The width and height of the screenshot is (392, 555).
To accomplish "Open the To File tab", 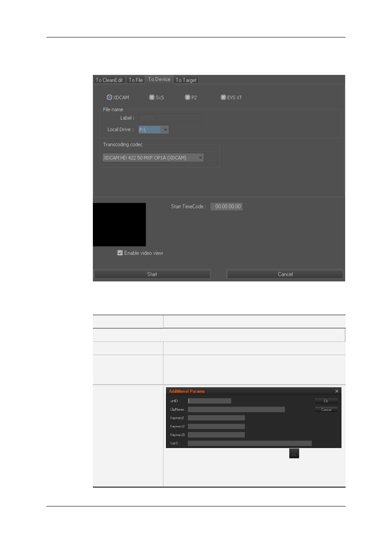I will click(136, 80).
